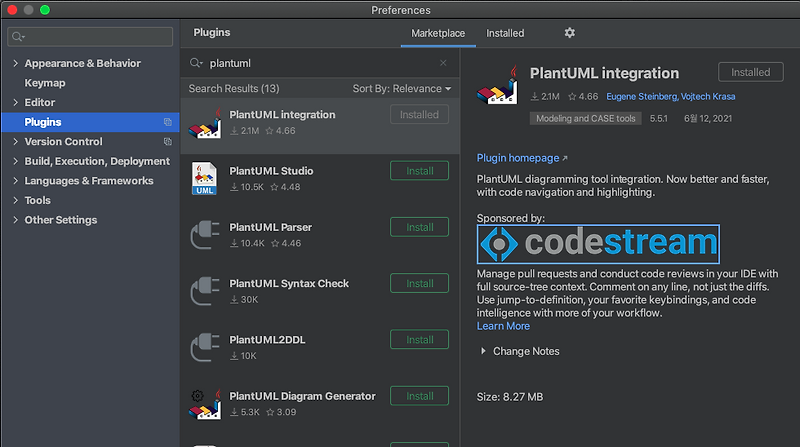Click the PlantUML Parser plug icon
This screenshot has width=800, height=447.
coord(205,235)
